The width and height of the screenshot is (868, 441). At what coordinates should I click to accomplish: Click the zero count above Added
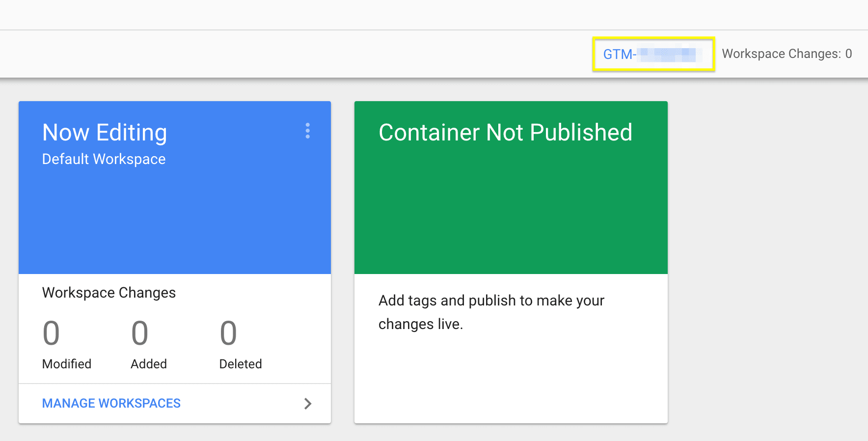click(x=139, y=333)
